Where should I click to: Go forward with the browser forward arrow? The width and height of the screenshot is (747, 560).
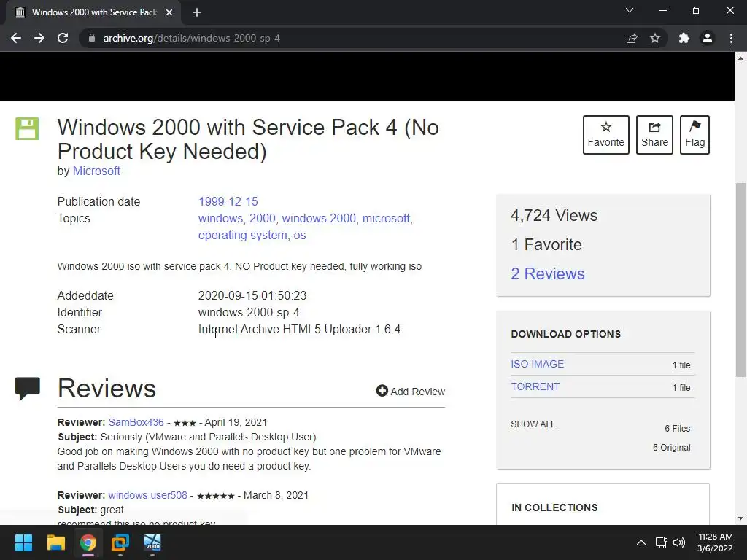point(39,38)
